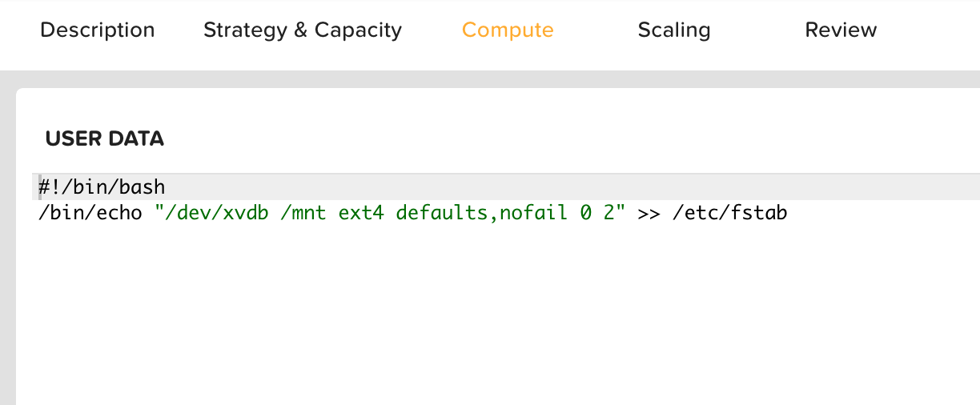Go to the Scaling tab
Screen dimensions: 980x405
pyautogui.click(x=673, y=30)
